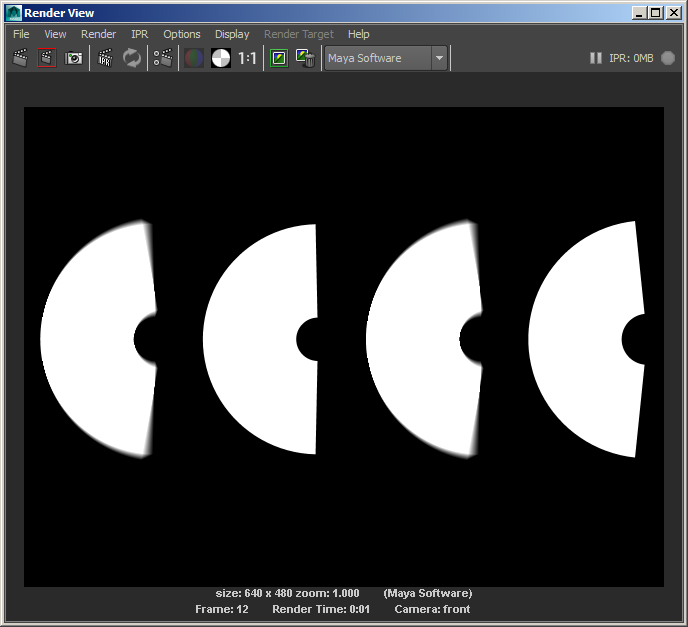Click the grey octagonal IPR stop icon
Image resolution: width=688 pixels, height=627 pixels.
[x=668, y=58]
